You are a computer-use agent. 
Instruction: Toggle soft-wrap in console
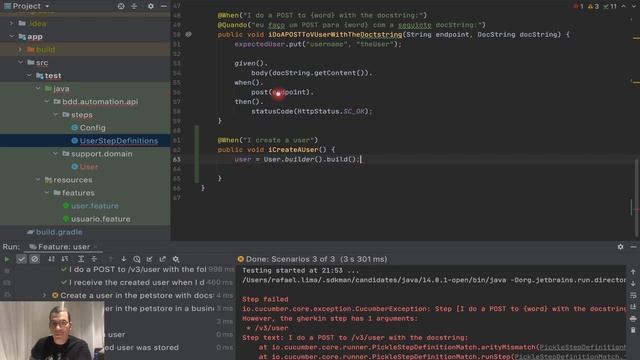click(x=633, y=295)
